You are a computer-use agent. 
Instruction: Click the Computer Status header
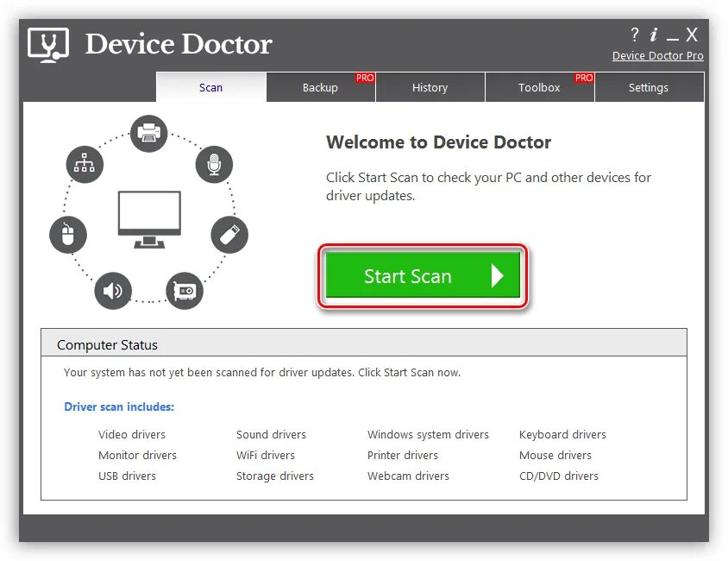[364, 344]
